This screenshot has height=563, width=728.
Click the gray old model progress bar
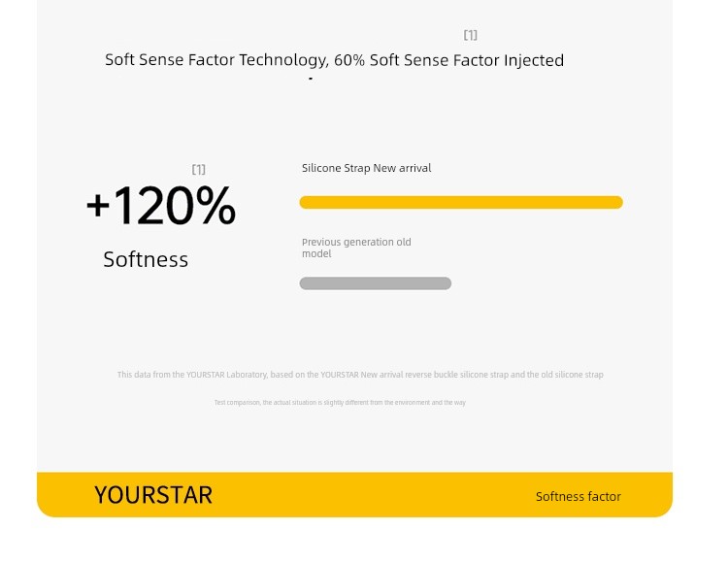pyautogui.click(x=375, y=283)
